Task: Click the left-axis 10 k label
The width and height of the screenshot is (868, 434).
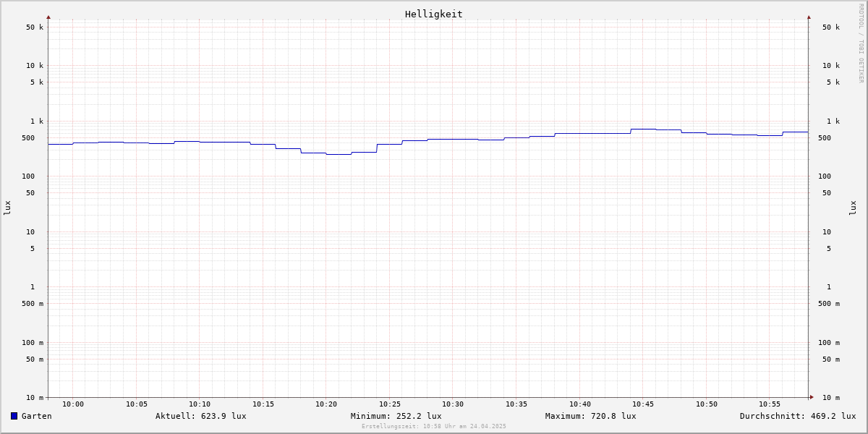Action: 35,66
